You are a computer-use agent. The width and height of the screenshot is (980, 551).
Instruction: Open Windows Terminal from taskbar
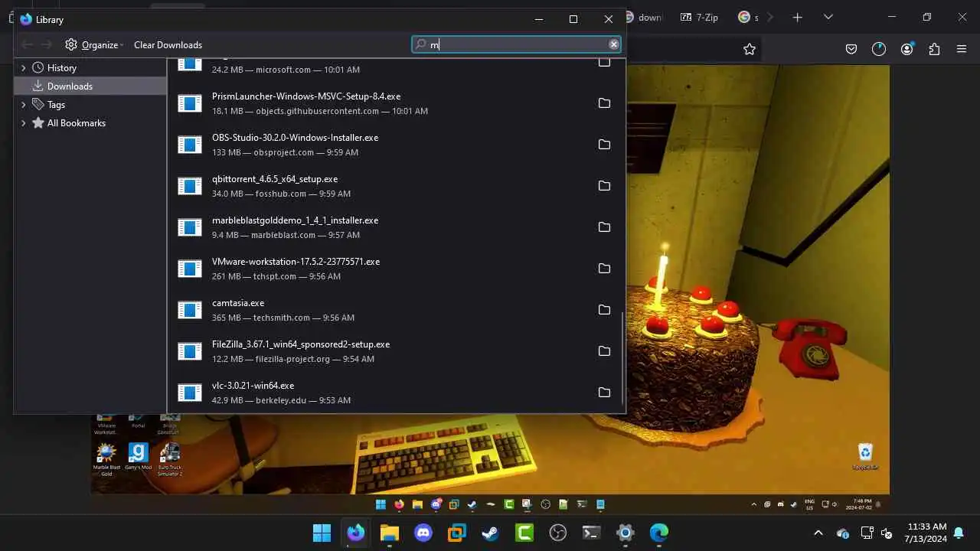coord(592,533)
